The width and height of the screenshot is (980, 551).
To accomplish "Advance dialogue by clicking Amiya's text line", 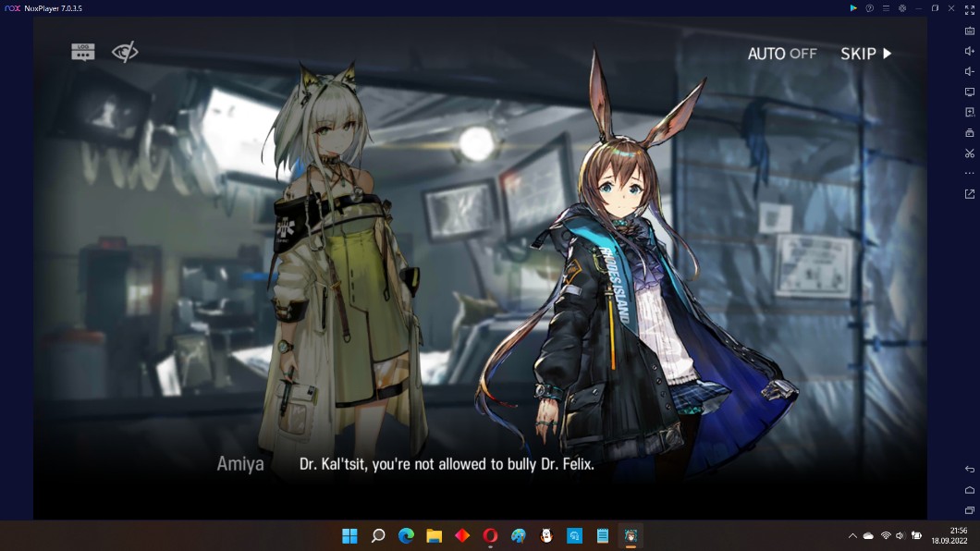I will coord(446,465).
